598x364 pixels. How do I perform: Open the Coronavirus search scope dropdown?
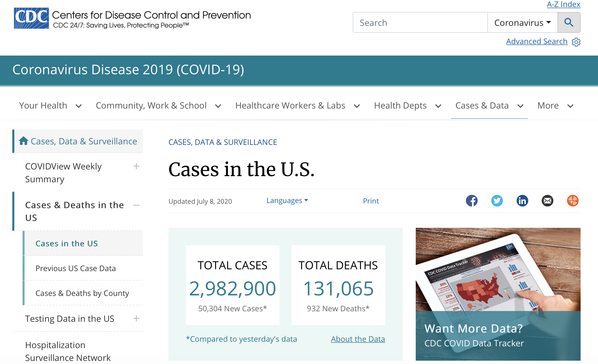(x=522, y=23)
